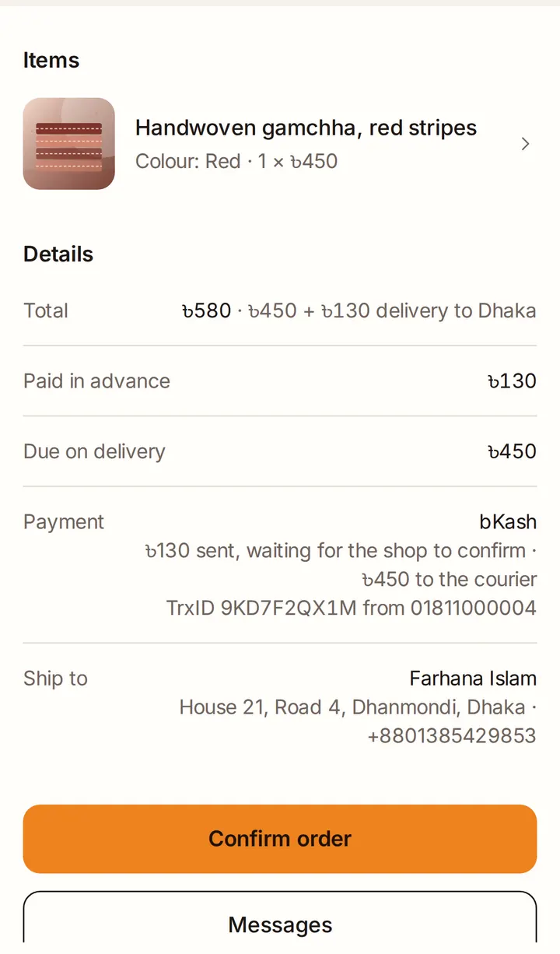Select the TrxID 9KD7F2QX1M transaction line

click(352, 608)
